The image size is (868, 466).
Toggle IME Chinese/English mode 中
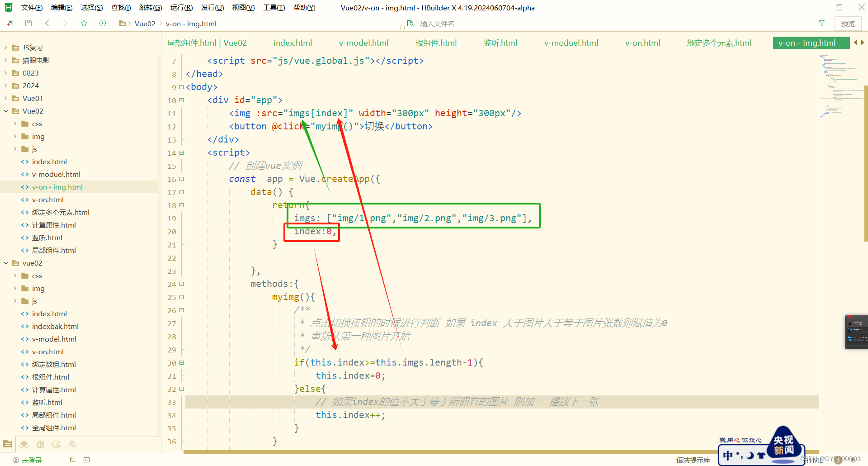coord(727,455)
